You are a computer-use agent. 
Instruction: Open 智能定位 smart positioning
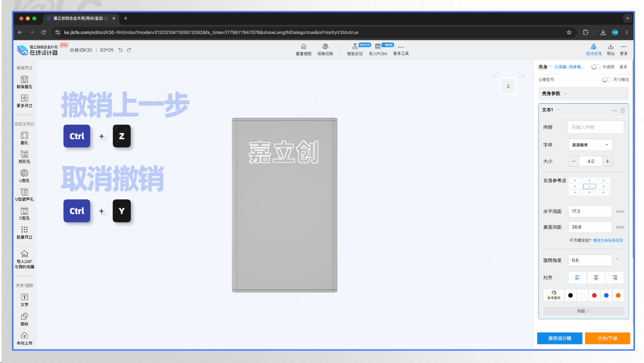coord(355,50)
